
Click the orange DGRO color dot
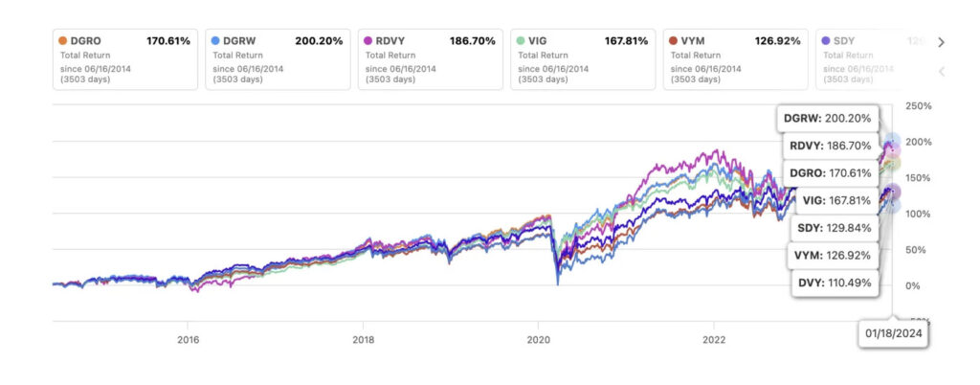pos(63,41)
